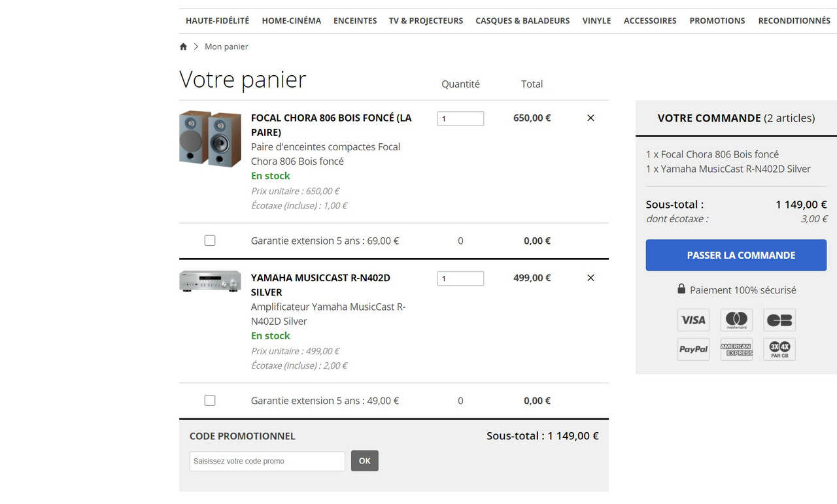Open the TV & PROJECTEURS menu
The height and width of the screenshot is (504, 837).
pos(426,21)
